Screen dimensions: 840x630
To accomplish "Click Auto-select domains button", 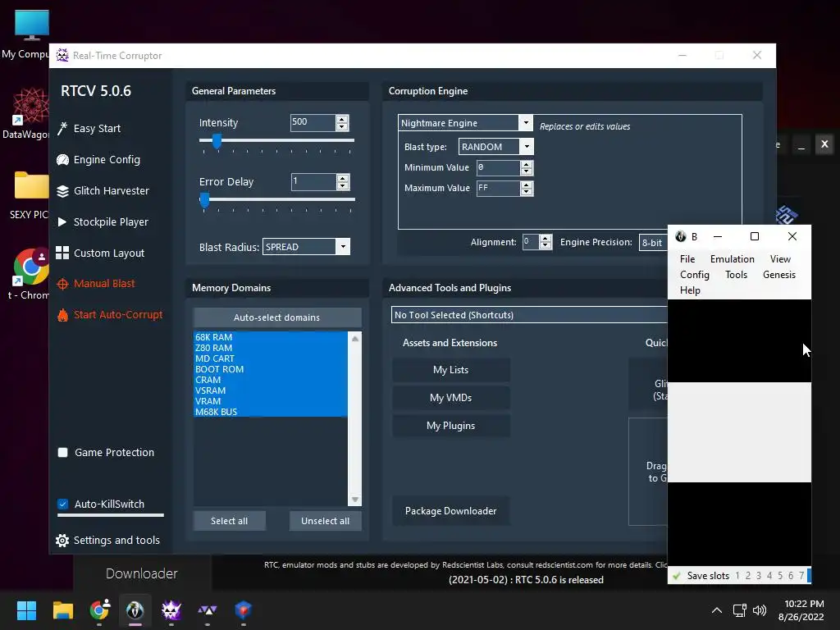I will point(277,317).
